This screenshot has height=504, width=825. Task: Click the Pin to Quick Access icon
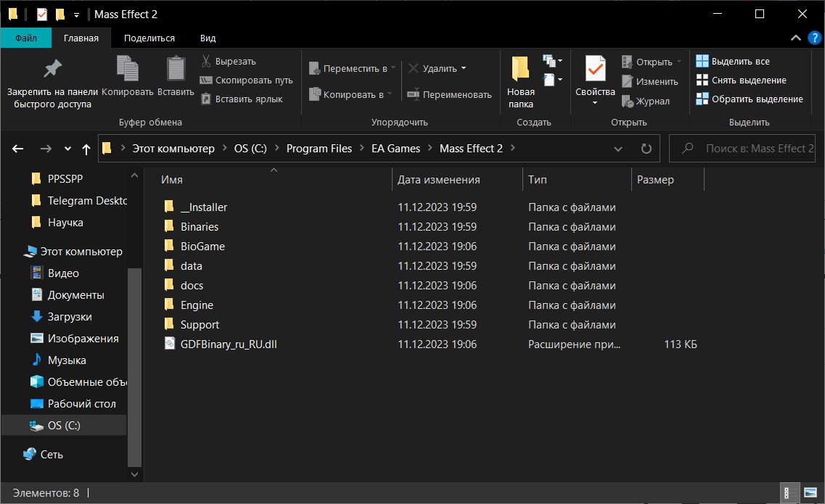click(52, 69)
